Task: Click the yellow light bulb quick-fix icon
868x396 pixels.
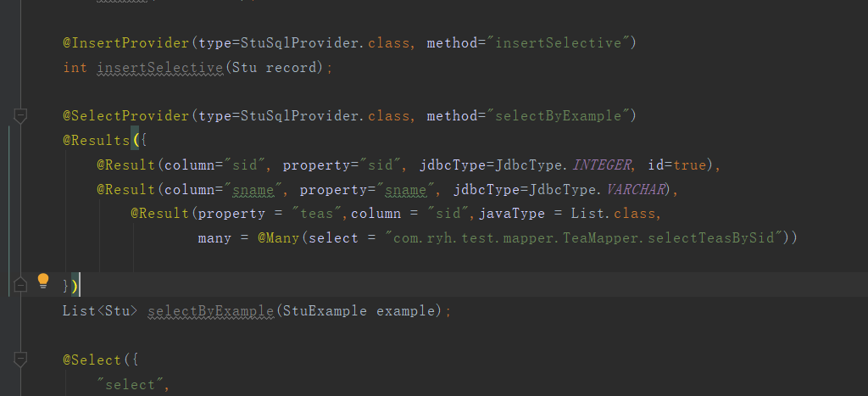Action: (43, 282)
